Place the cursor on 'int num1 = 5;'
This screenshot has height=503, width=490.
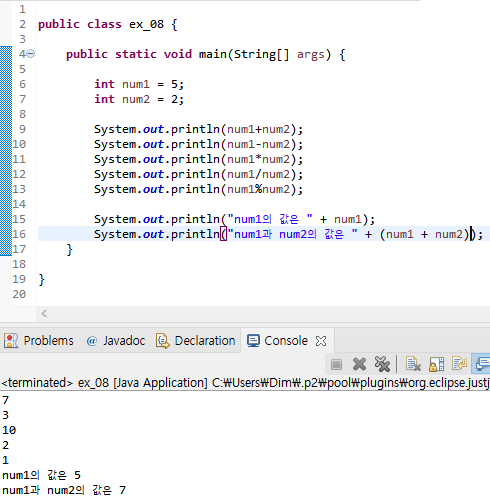point(139,84)
